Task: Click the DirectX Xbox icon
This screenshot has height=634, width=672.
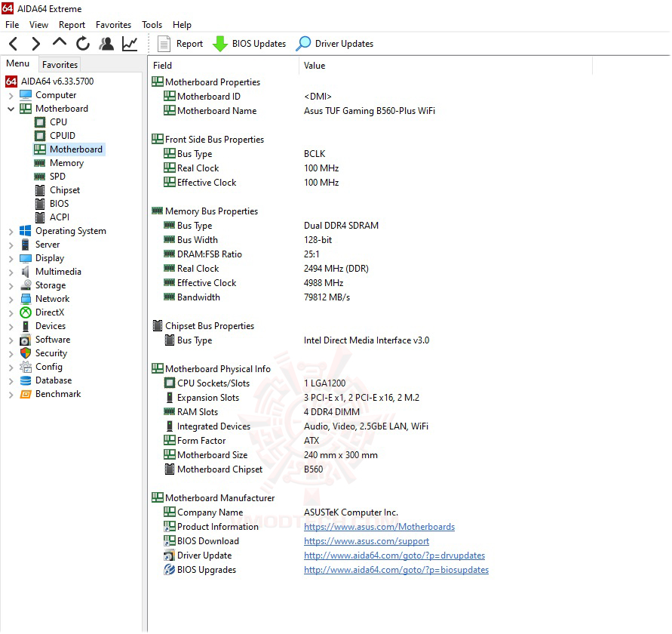Action: click(x=26, y=312)
